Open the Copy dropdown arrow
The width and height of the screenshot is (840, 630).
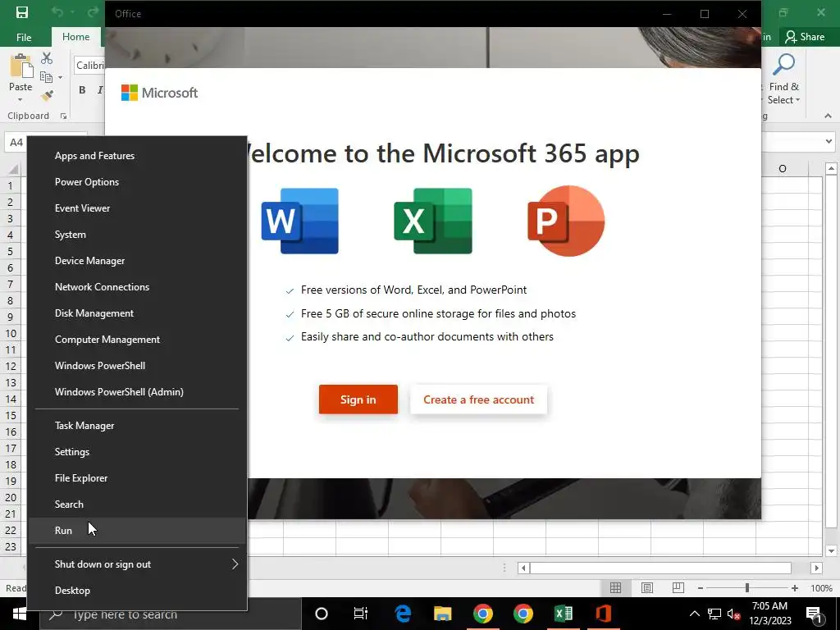coord(60,78)
